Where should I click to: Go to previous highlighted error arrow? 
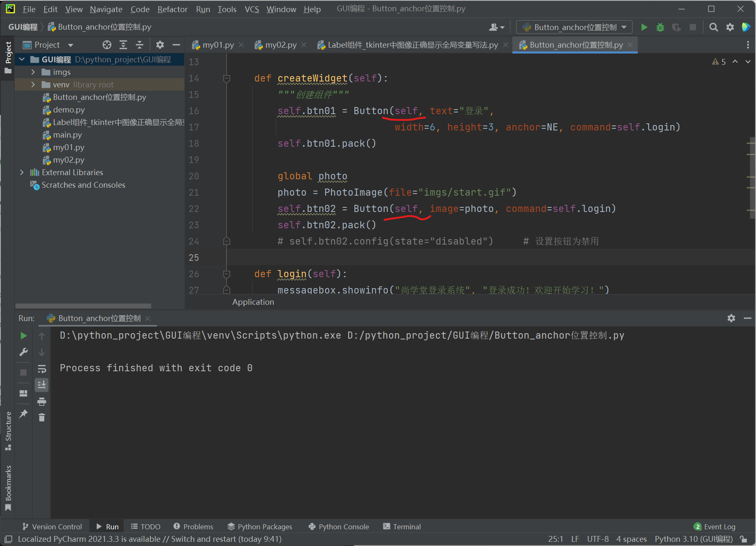[x=735, y=61]
